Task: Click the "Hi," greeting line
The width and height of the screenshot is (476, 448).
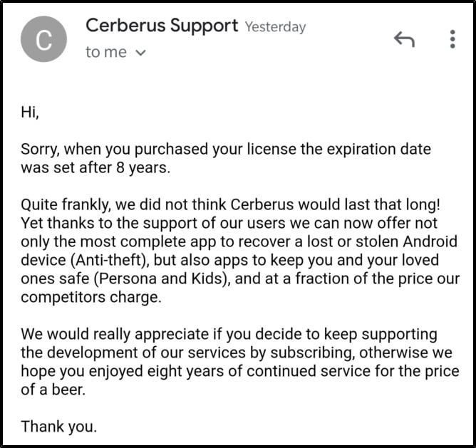Action: point(30,112)
